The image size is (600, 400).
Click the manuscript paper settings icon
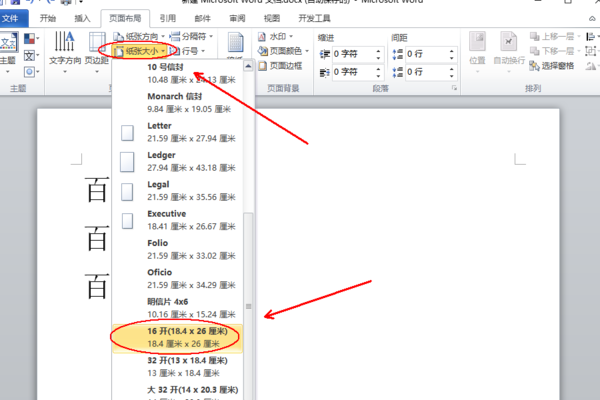[x=235, y=44]
